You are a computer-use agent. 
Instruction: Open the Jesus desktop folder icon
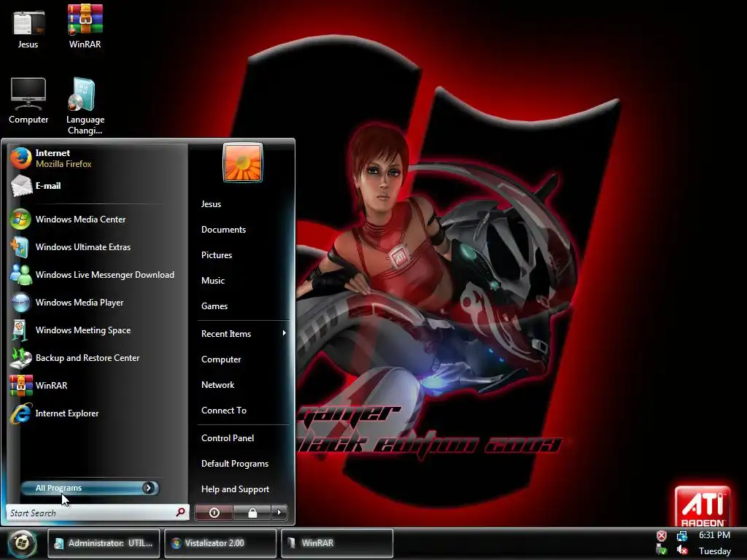(28, 29)
